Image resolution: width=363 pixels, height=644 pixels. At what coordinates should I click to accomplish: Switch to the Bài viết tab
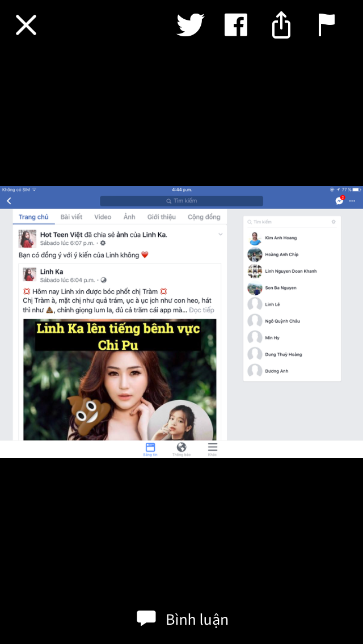click(71, 217)
